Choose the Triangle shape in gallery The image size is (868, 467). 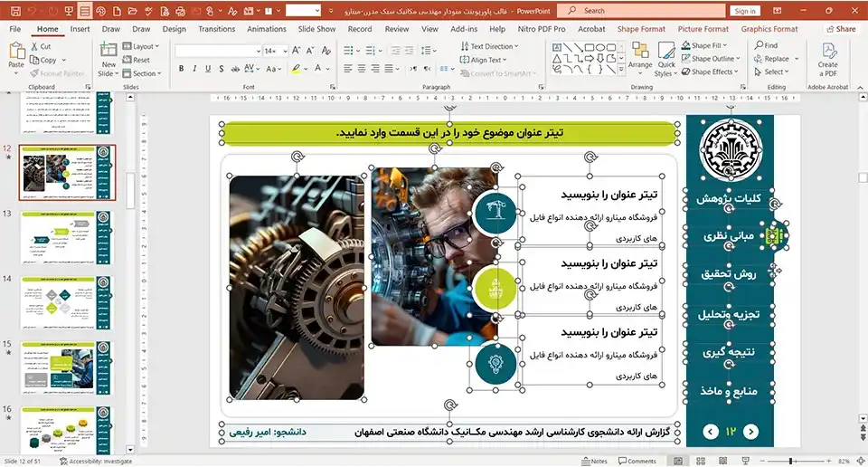(x=557, y=58)
